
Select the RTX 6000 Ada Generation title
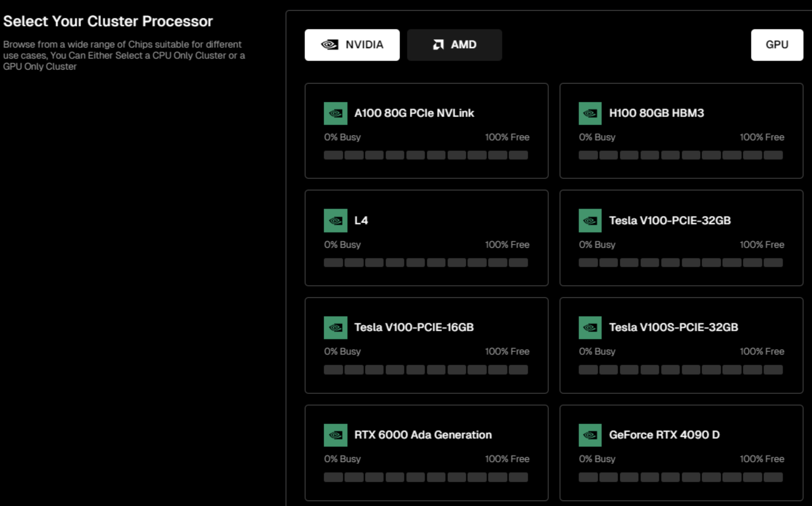(x=423, y=435)
